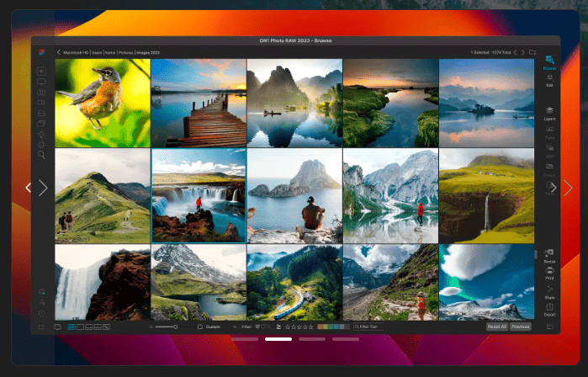The height and width of the screenshot is (377, 588).
Task: Select the selected waterfall thumbnail with red-jacket person
Action: 199,195
